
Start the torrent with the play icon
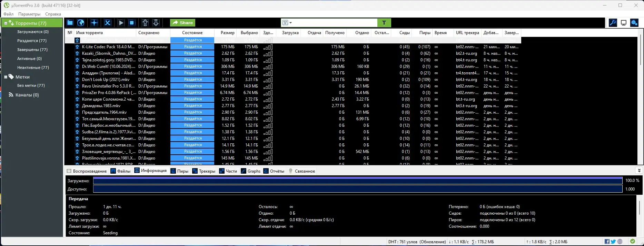click(x=121, y=23)
